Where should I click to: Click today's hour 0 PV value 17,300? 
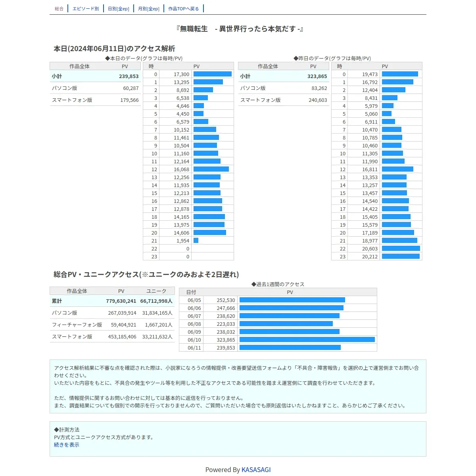(182, 74)
